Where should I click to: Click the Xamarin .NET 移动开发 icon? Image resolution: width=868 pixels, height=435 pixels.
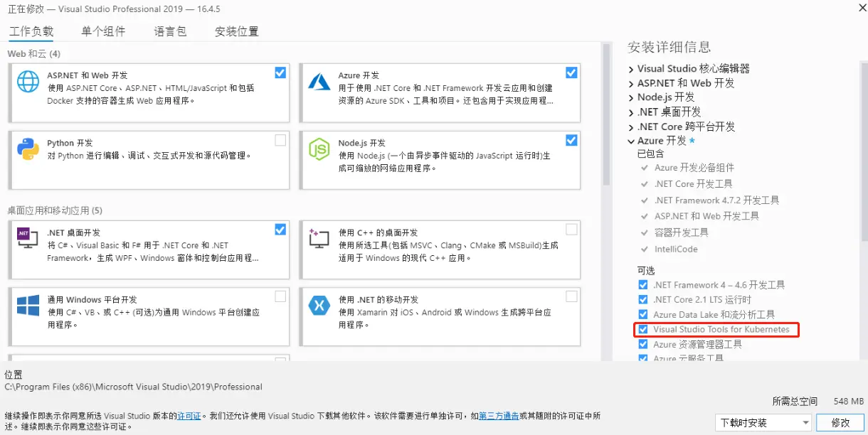pyautogui.click(x=319, y=306)
